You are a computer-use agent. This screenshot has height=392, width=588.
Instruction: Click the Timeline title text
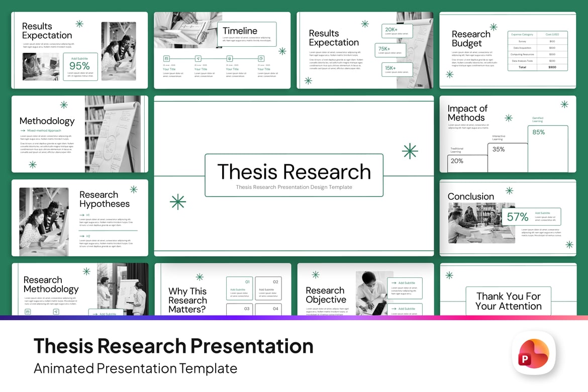coord(240,31)
